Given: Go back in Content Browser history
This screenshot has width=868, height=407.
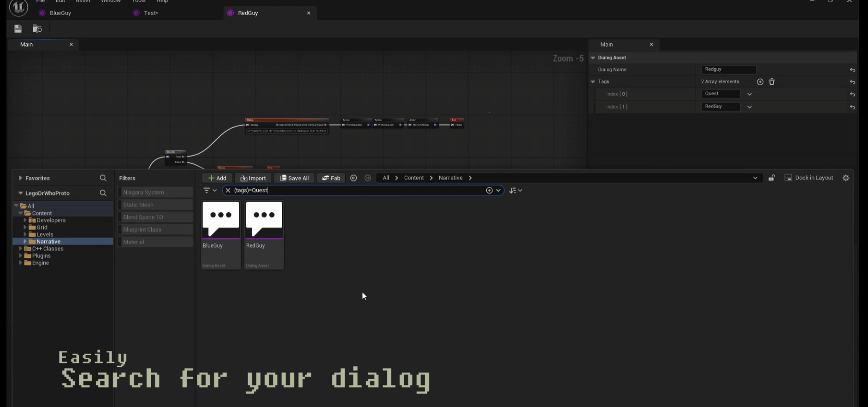Looking at the screenshot, I should [354, 178].
